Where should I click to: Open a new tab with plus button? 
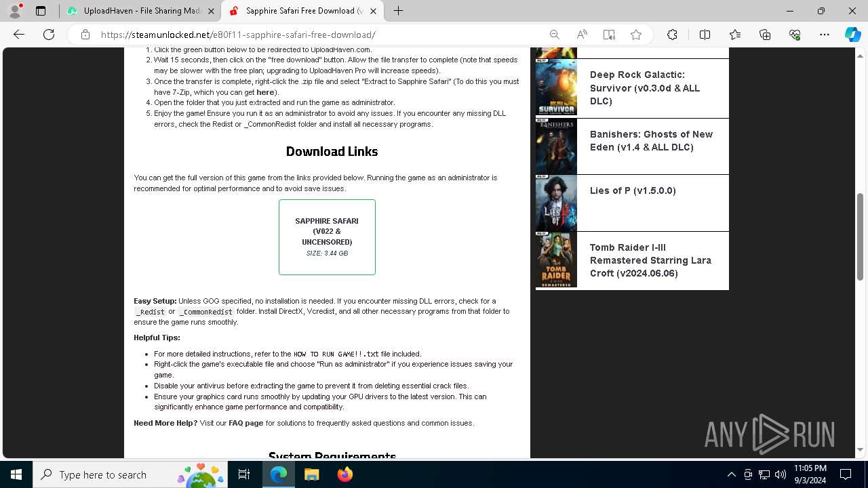(399, 11)
